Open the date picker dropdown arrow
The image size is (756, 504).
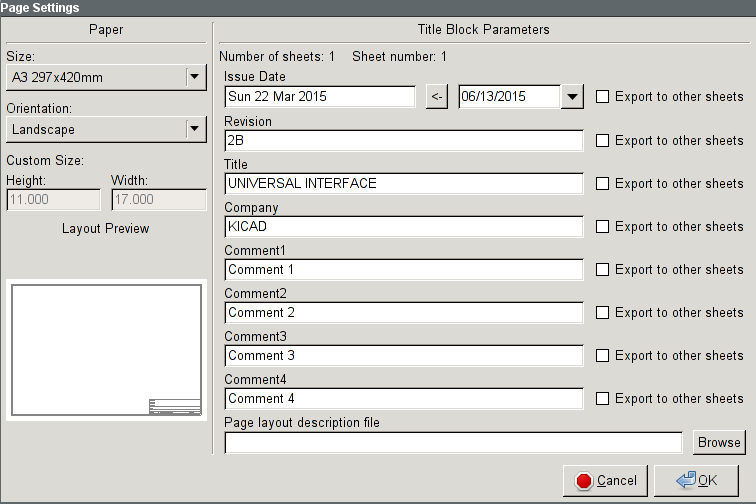(x=572, y=97)
